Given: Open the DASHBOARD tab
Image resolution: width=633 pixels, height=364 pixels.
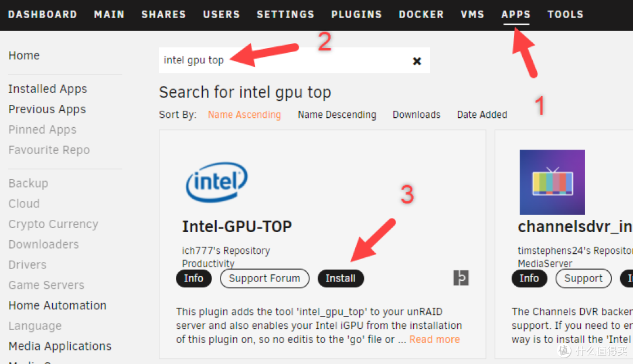Looking at the screenshot, I should point(43,15).
